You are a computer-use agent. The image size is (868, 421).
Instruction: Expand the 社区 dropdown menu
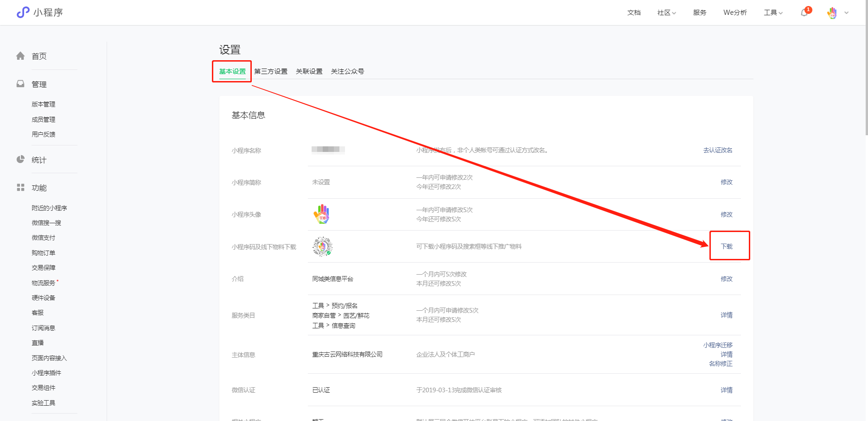coord(666,13)
